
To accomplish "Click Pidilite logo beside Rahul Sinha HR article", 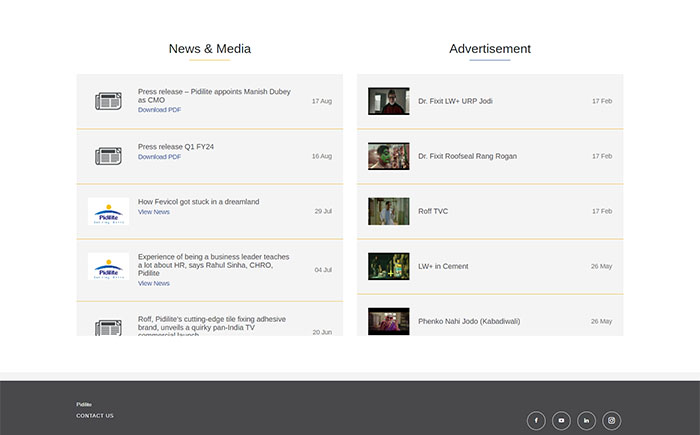I will click(108, 266).
